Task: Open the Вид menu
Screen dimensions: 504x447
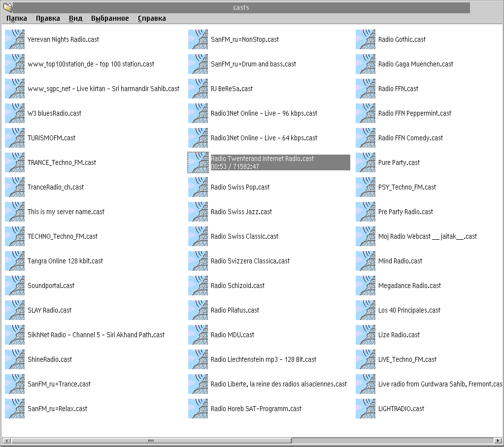Action: 75,18
